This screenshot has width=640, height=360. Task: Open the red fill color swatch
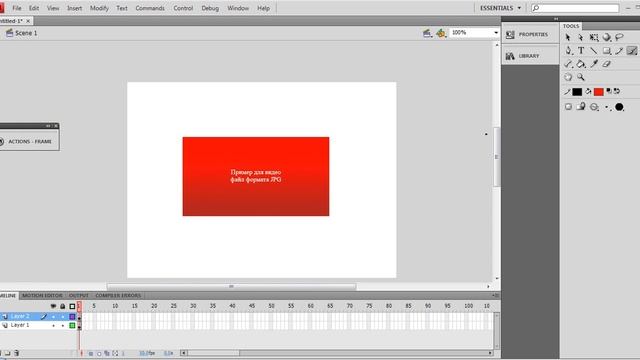(599, 92)
